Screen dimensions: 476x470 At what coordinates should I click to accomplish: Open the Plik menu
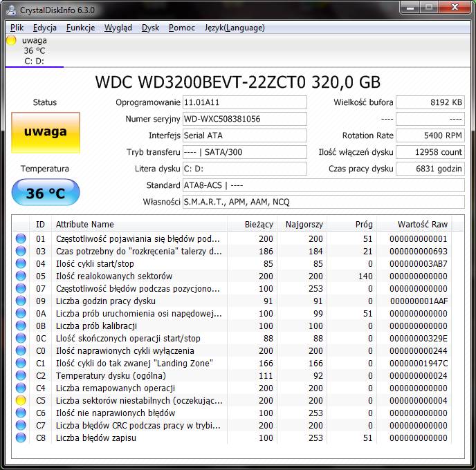17,28
